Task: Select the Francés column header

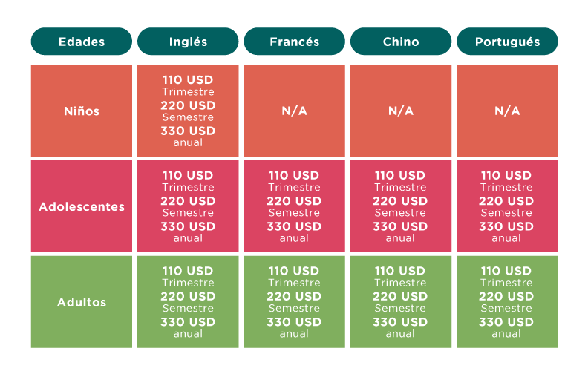Action: click(295, 42)
